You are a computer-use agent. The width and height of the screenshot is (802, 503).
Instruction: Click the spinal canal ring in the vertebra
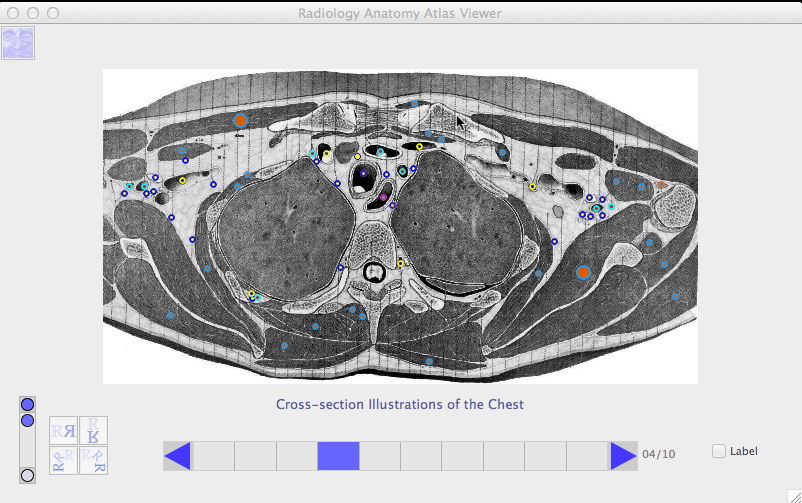[x=375, y=271]
